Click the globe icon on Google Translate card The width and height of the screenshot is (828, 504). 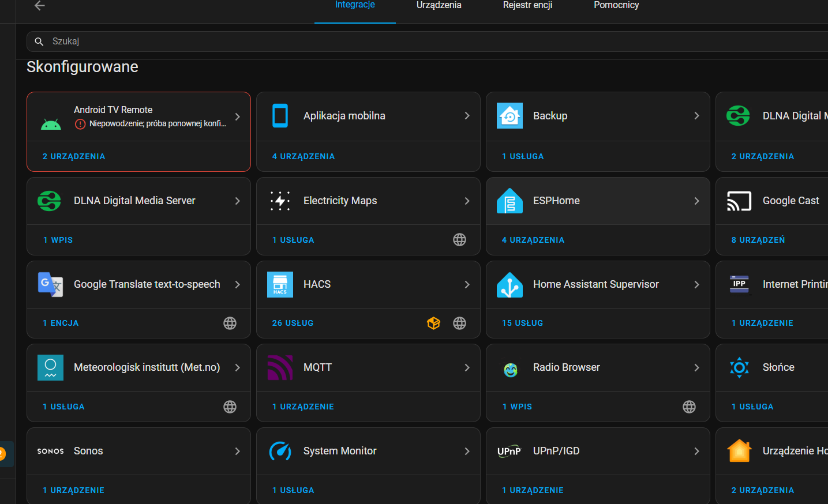(230, 324)
